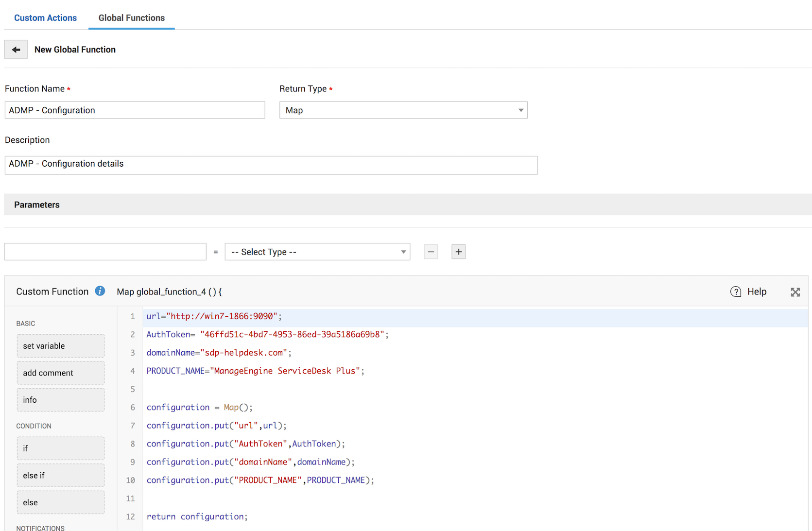Choose the if condition block
This screenshot has width=812, height=531.
(x=60, y=448)
